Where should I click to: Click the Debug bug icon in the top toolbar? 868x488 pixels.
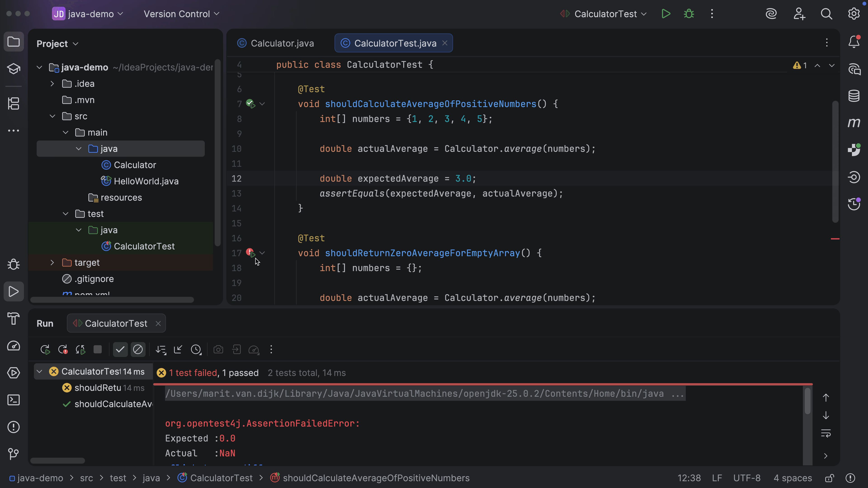[689, 14]
